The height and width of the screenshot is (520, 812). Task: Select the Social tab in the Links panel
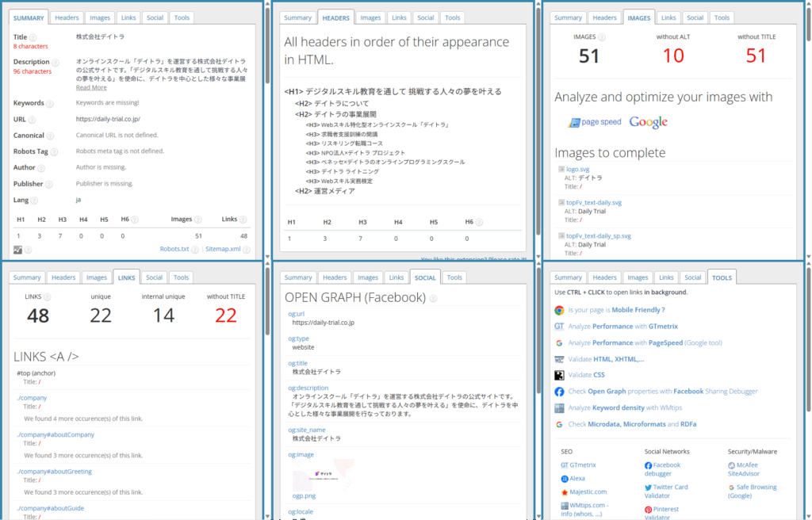[x=154, y=277]
